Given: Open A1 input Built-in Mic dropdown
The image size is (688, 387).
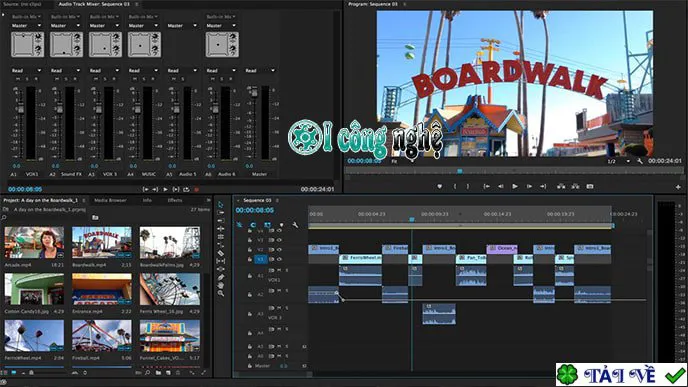Looking at the screenshot, I should point(26,17).
